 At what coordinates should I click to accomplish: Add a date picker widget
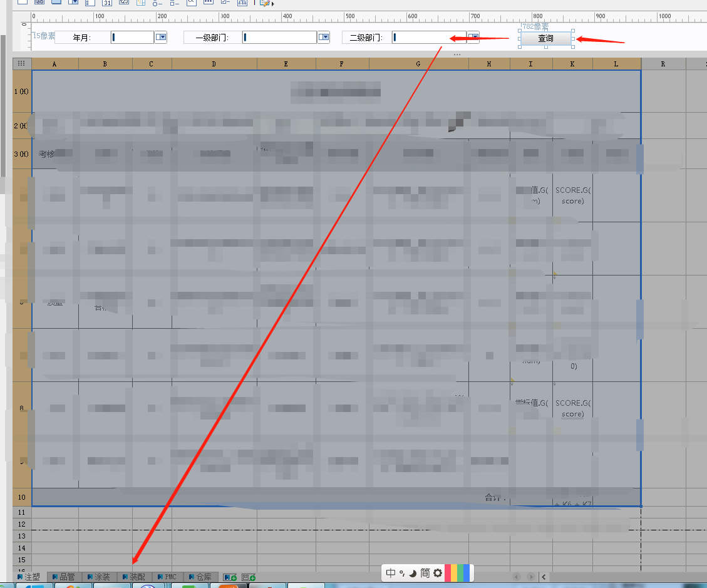(x=107, y=3)
